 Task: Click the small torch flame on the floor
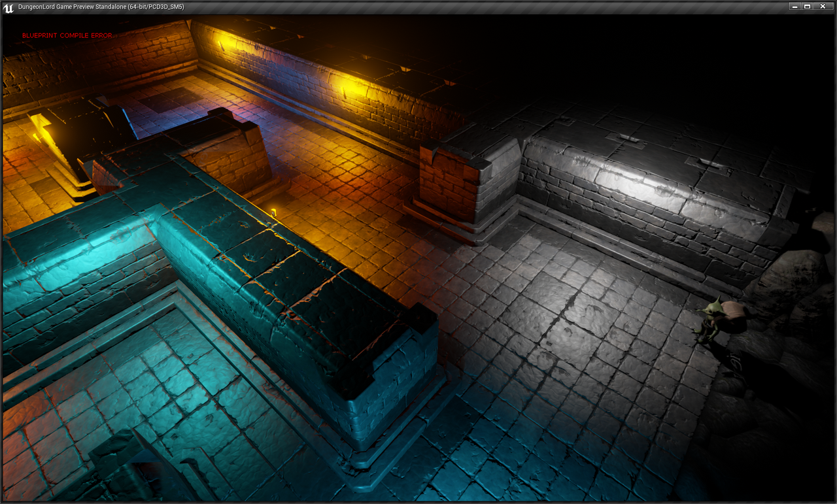point(273,211)
